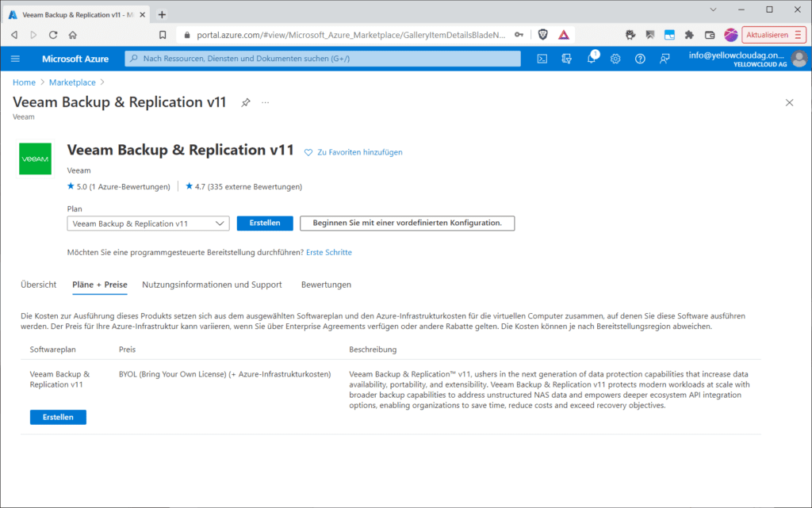
Task: Go to Marketplace breadcrumb
Action: coord(72,82)
